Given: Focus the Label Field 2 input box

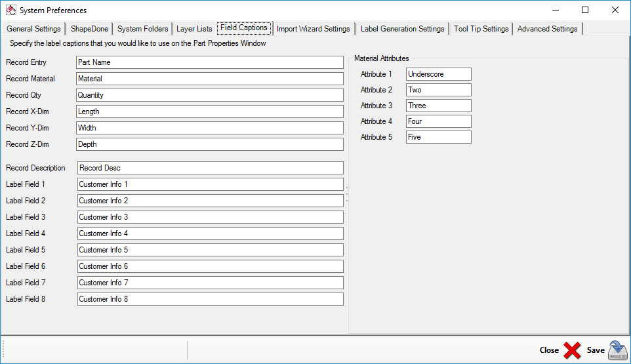Looking at the screenshot, I should click(x=211, y=201).
